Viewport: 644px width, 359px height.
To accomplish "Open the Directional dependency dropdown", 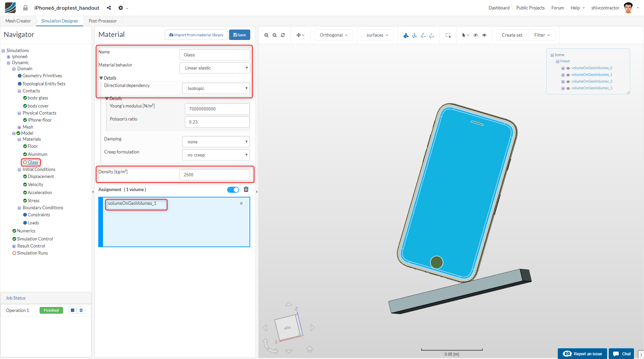I will 216,88.
